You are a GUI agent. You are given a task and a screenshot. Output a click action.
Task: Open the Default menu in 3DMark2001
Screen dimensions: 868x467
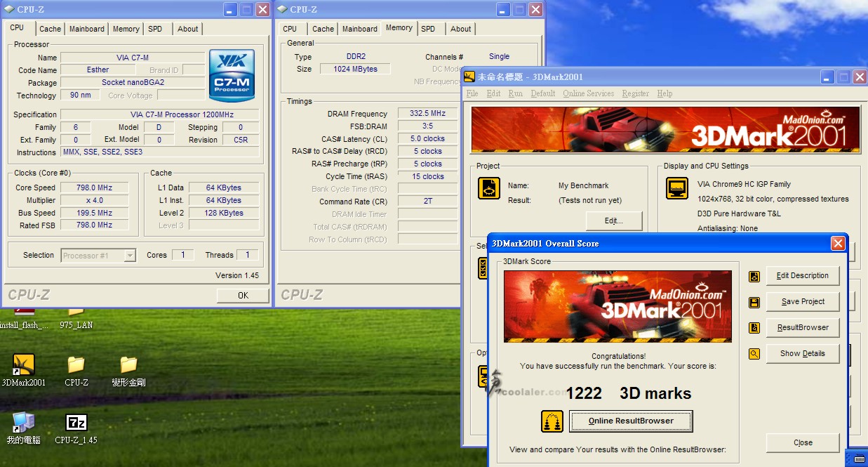pyautogui.click(x=543, y=93)
